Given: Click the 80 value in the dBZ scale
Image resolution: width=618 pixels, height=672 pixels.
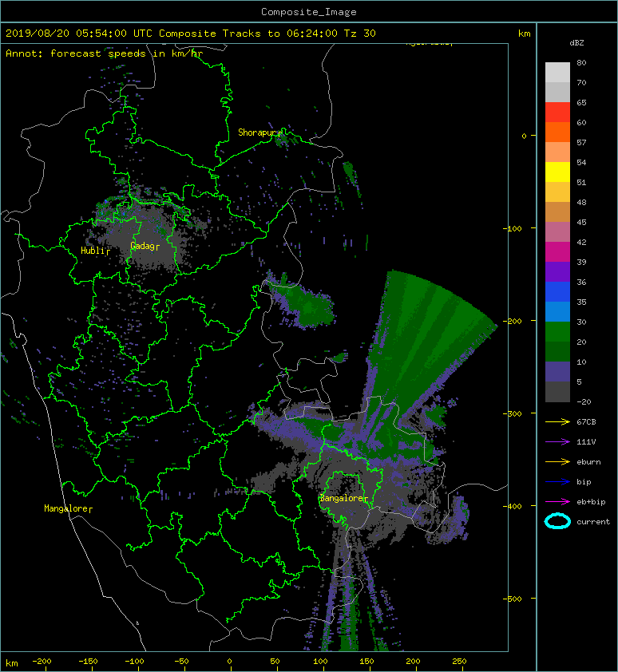Looking at the screenshot, I should point(581,62).
